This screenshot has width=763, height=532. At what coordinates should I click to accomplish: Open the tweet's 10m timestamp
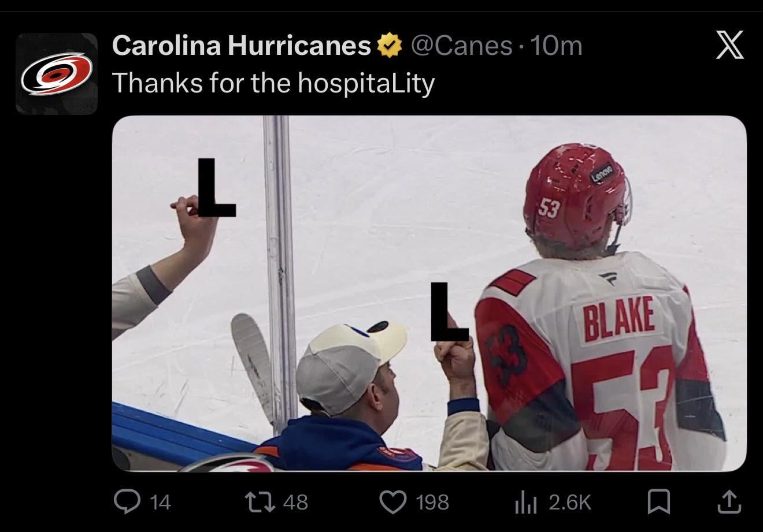[x=556, y=46]
